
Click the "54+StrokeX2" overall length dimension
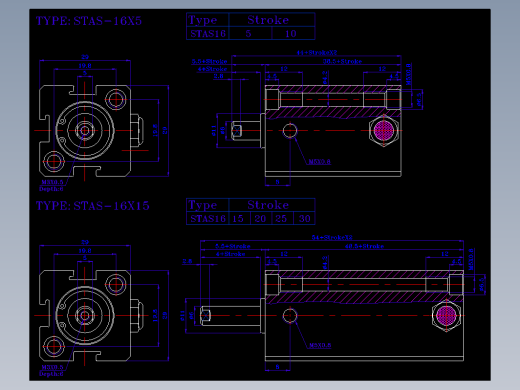pyautogui.click(x=332, y=237)
